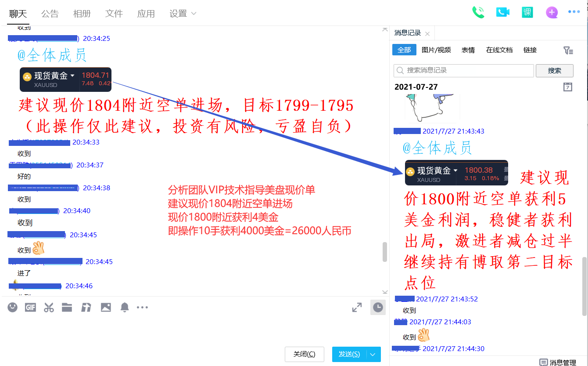Expand the message input area
This screenshot has height=366, width=588.
coord(357,308)
